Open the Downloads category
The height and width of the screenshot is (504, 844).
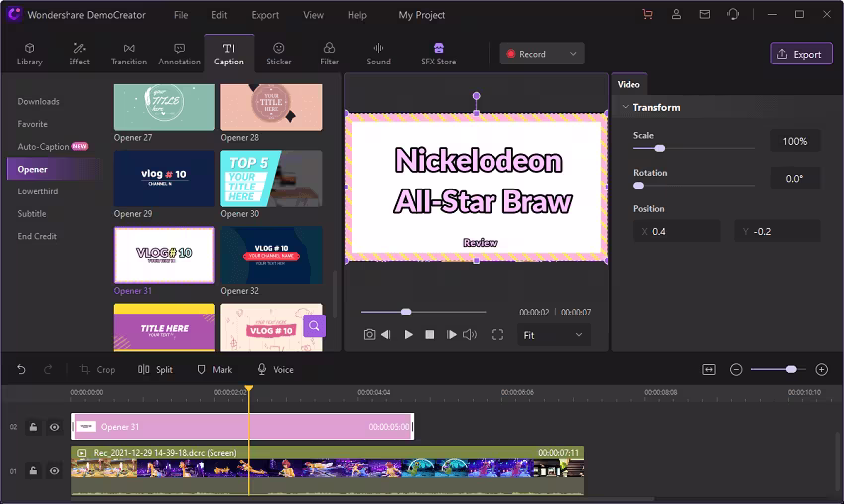(x=38, y=101)
